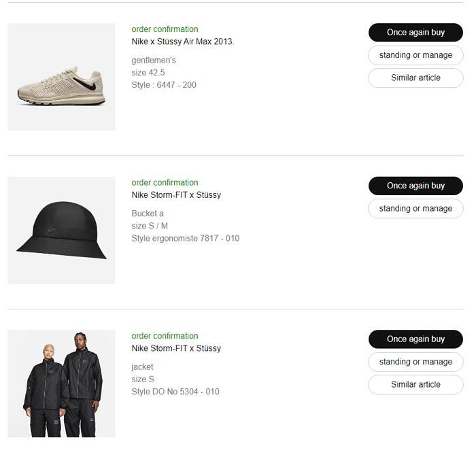Click Once again buy for Storm-FIT jacket
Image resolution: width=476 pixels, height=457 pixels.
415,339
